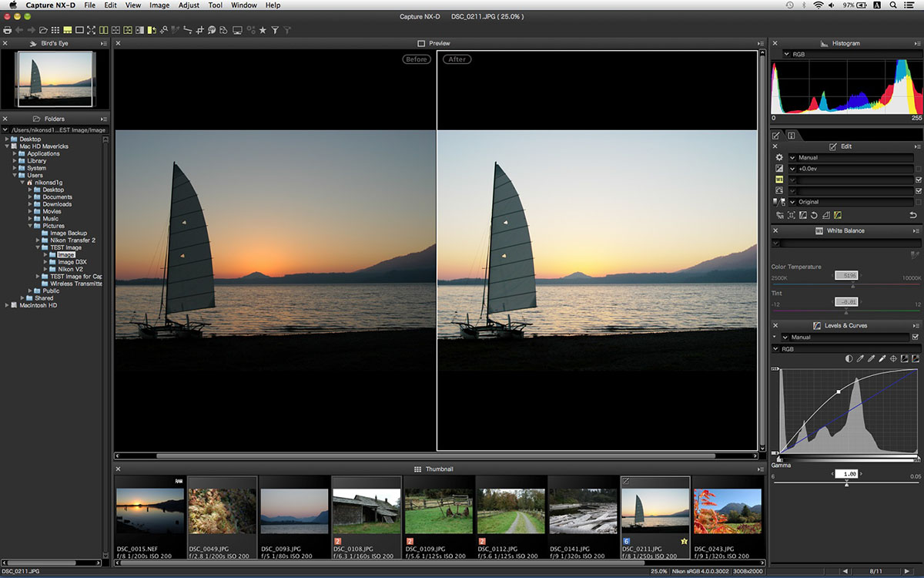Click the Before label above the left preview
924x578 pixels.
point(416,59)
